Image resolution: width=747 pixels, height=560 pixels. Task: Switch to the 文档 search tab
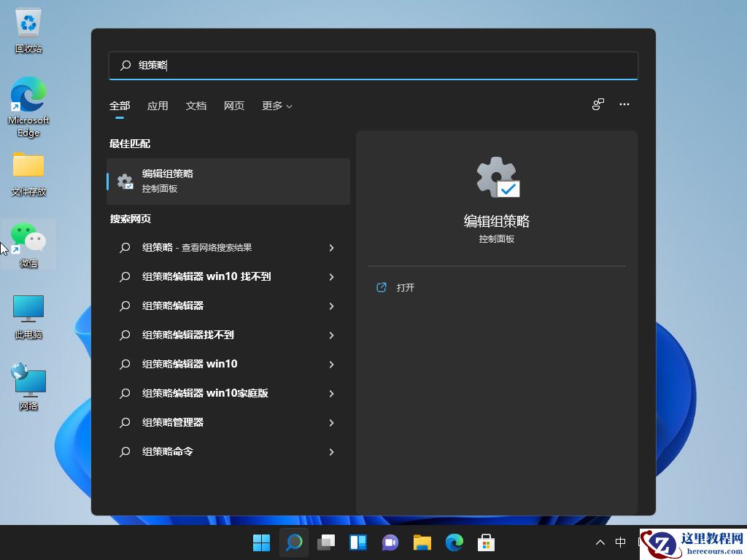196,106
